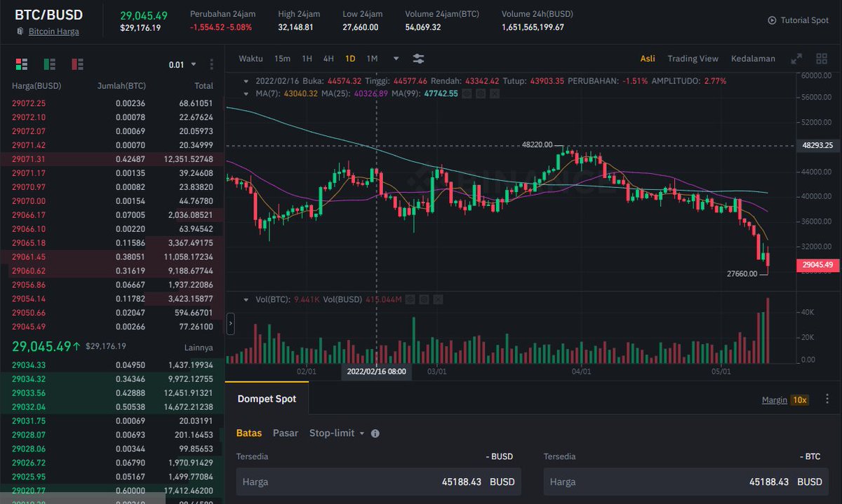Show sell orders only in order book
The height and width of the screenshot is (504, 842).
coord(77,64)
